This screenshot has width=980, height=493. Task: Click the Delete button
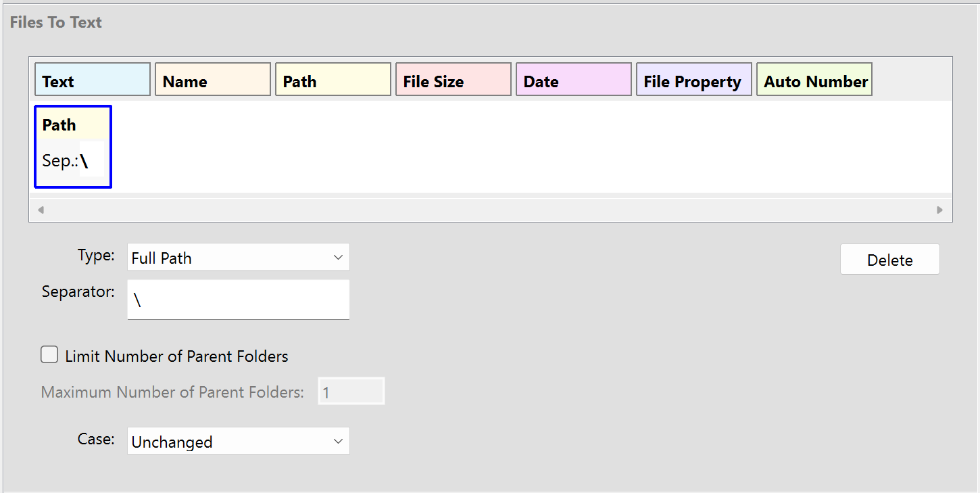(889, 259)
